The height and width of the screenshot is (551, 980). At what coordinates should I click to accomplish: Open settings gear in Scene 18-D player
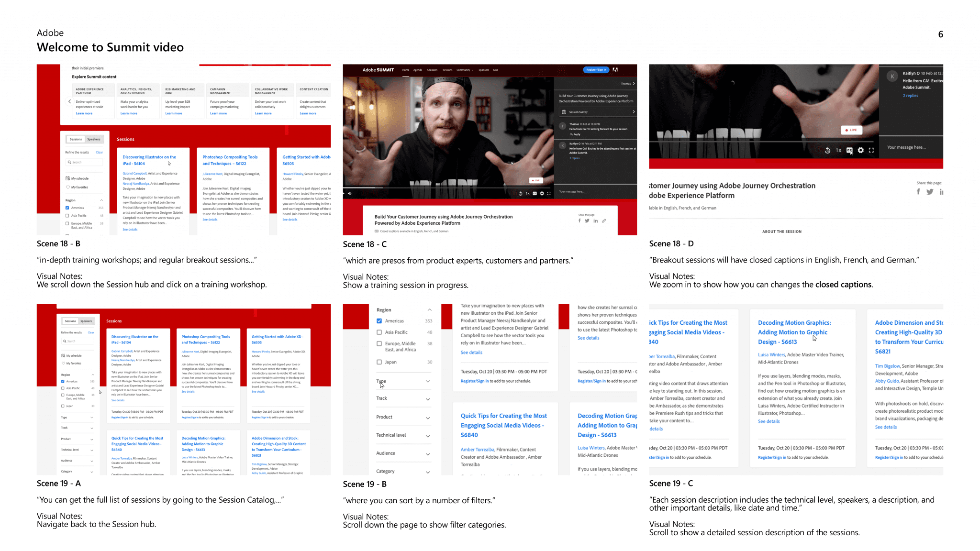[x=861, y=150]
